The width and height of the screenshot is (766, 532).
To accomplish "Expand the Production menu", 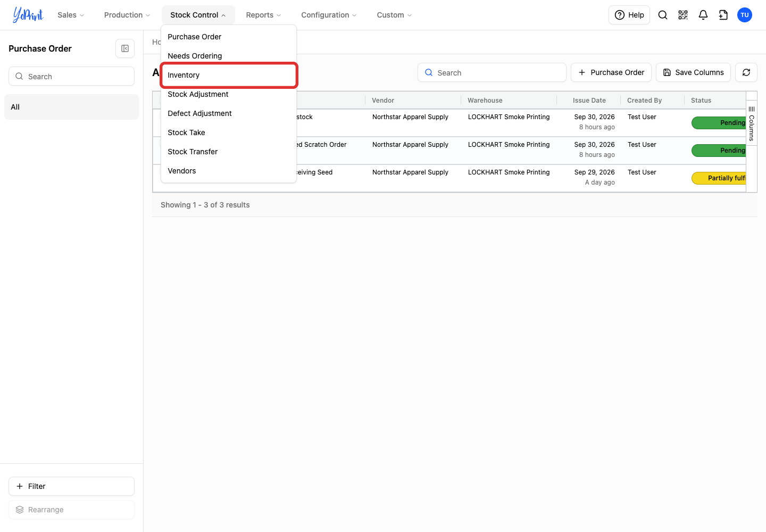I will coord(127,15).
